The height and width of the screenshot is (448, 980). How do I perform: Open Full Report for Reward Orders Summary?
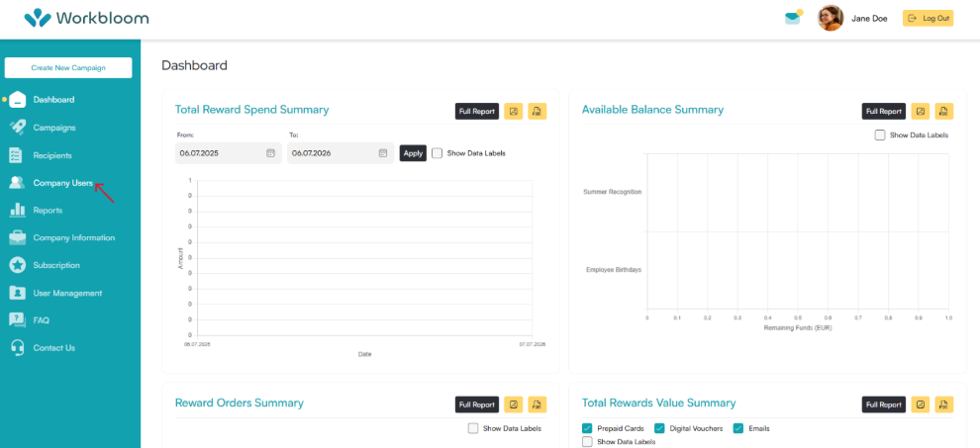pyautogui.click(x=477, y=404)
